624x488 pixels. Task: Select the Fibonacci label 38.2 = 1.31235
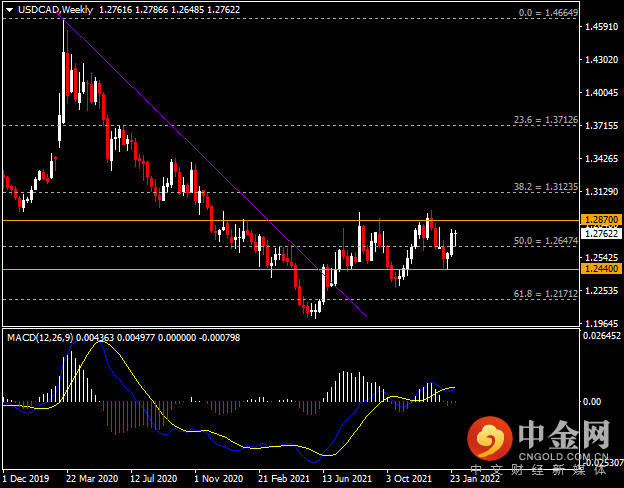click(x=546, y=187)
